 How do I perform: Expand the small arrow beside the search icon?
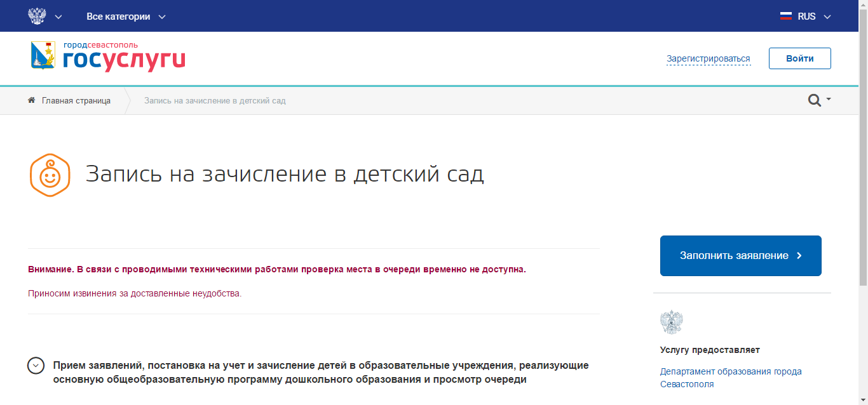click(829, 100)
